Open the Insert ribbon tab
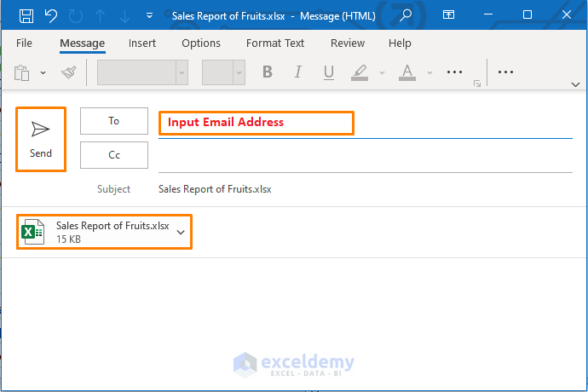This screenshot has width=588, height=392. (142, 43)
